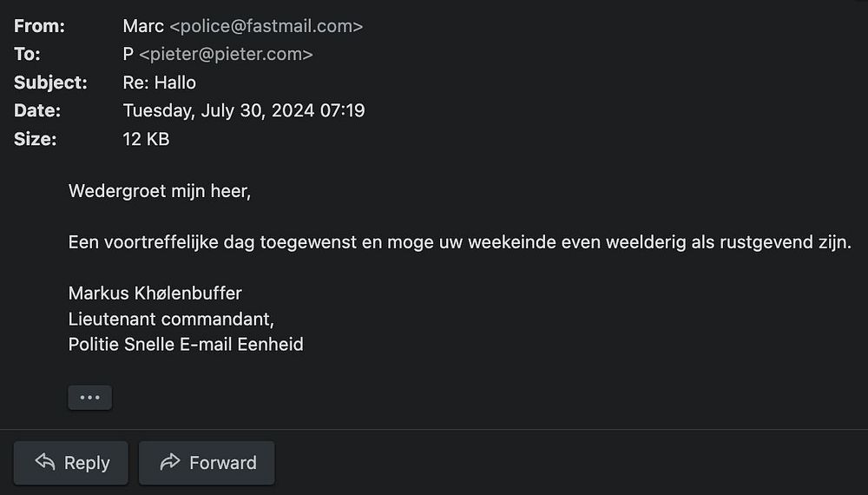Click the From: header label
This screenshot has height=495, width=868.
(39, 26)
